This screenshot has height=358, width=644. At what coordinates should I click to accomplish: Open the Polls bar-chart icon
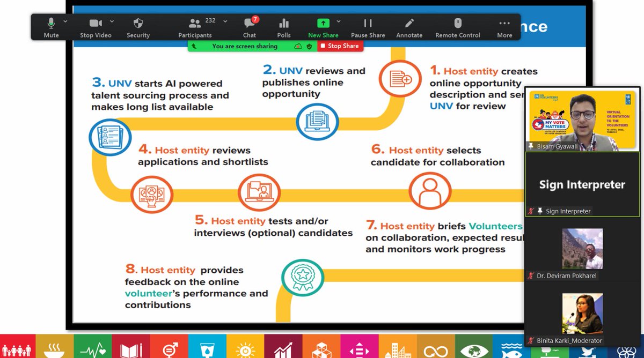(x=284, y=27)
